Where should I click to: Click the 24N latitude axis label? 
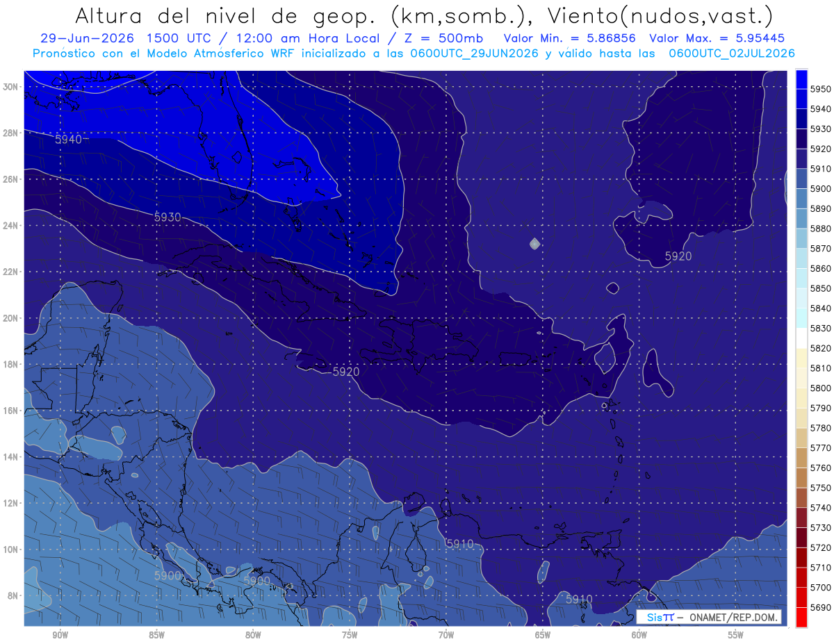[10, 225]
